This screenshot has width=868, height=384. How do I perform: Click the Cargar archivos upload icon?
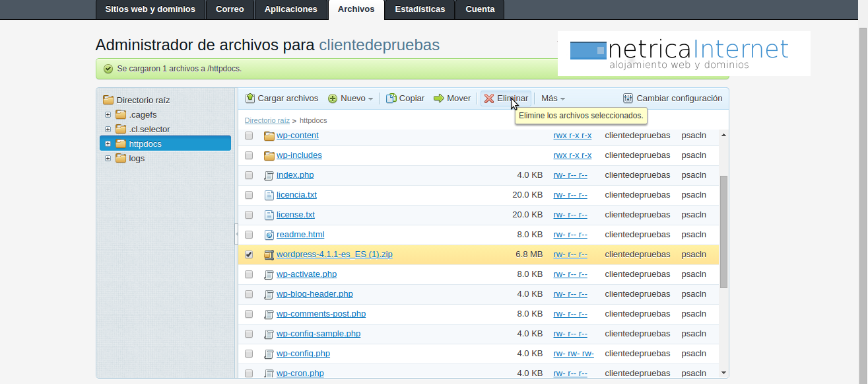pyautogui.click(x=250, y=98)
